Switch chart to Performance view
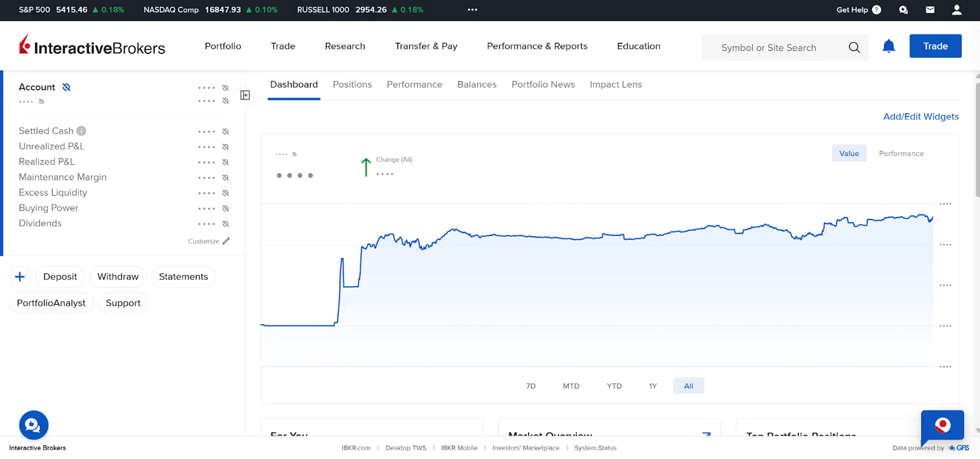This screenshot has width=980, height=459. coord(901,153)
